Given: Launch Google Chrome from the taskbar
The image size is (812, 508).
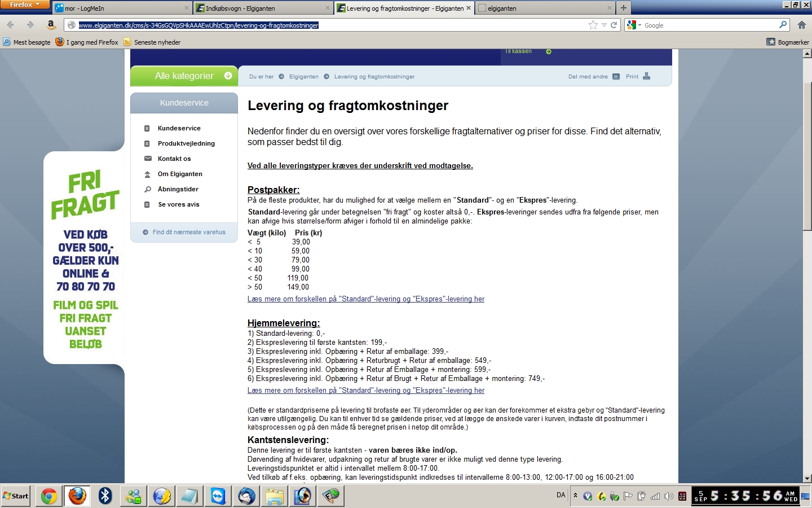Looking at the screenshot, I should (49, 496).
